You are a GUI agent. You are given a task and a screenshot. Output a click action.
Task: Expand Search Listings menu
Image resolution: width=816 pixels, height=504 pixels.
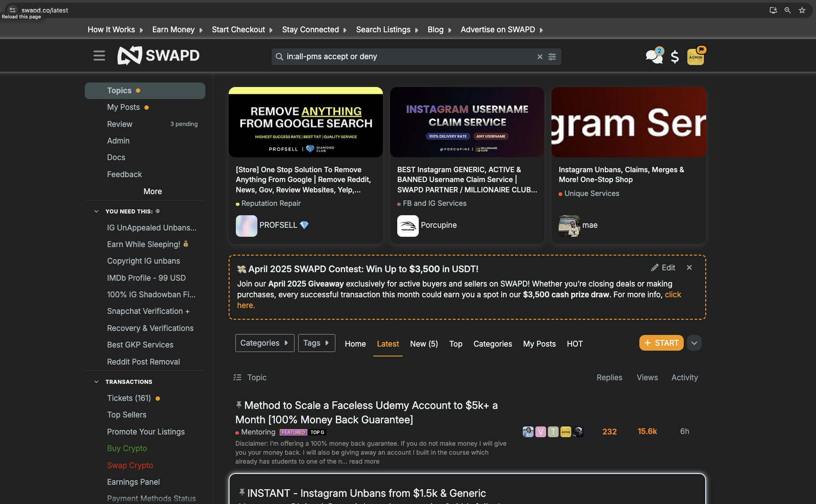[x=387, y=30]
